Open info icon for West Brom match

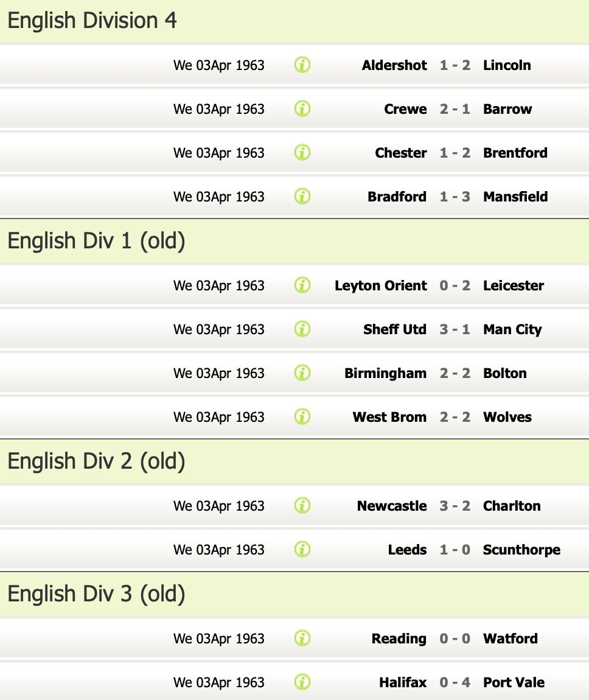point(302,416)
